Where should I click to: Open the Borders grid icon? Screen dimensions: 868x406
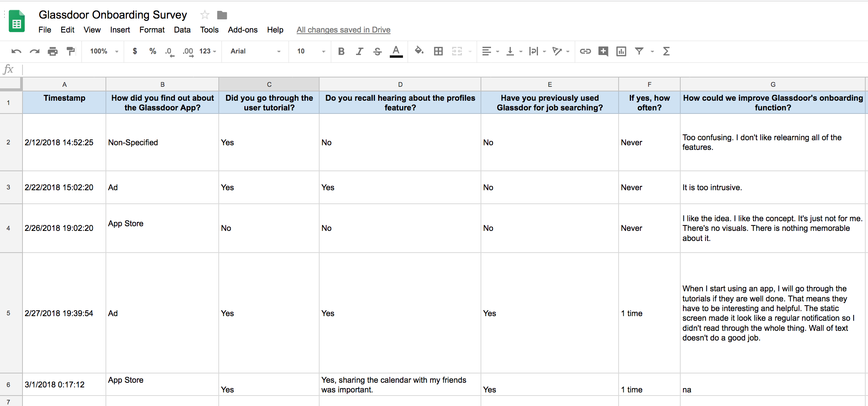click(438, 51)
